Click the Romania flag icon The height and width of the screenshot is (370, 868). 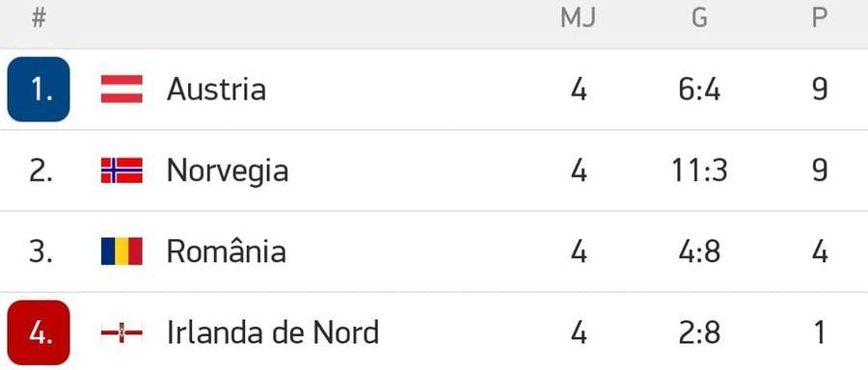pos(122,251)
